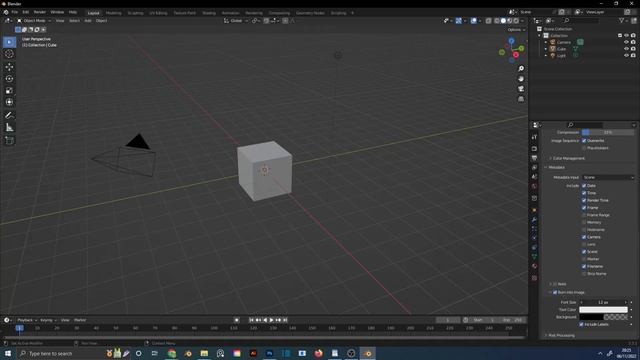Enable the Placeholders checkbox
Screen dimensions: 640x360
tap(584, 148)
